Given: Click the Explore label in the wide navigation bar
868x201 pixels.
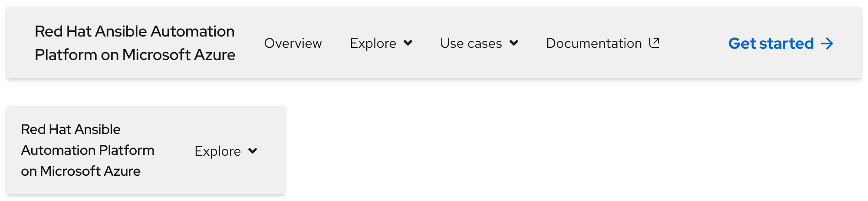Looking at the screenshot, I should coord(373,44).
